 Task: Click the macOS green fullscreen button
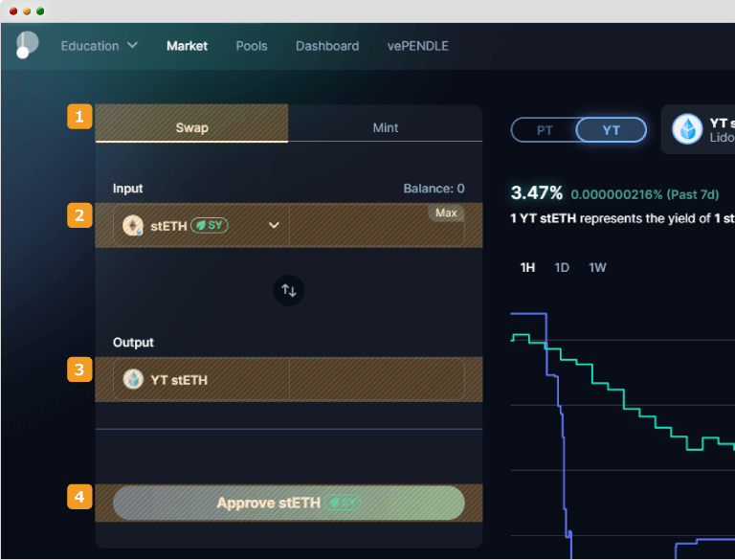coord(40,11)
